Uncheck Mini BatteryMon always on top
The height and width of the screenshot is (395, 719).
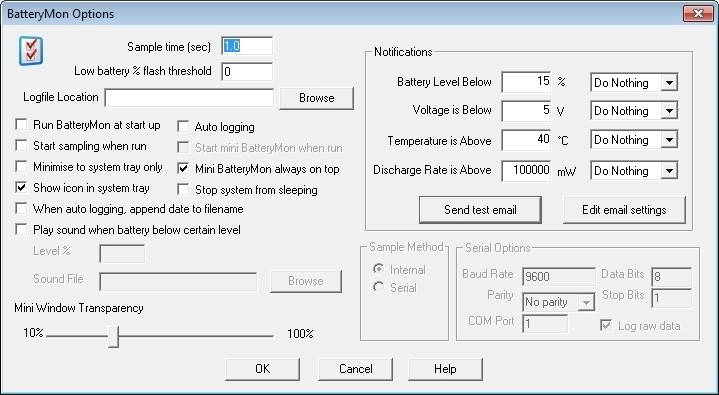pyautogui.click(x=183, y=168)
